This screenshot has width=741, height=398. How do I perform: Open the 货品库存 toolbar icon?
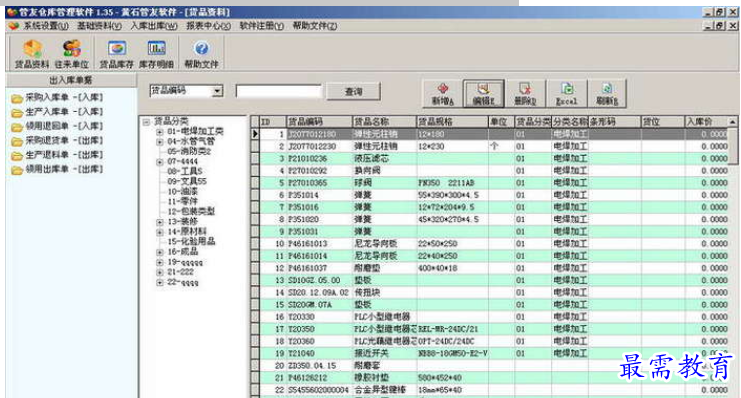click(x=116, y=54)
